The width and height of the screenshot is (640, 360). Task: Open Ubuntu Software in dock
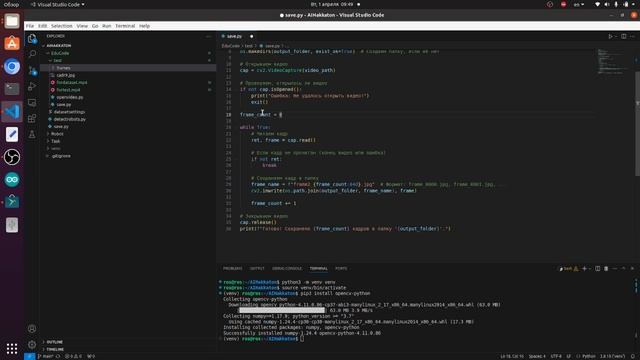click(12, 44)
